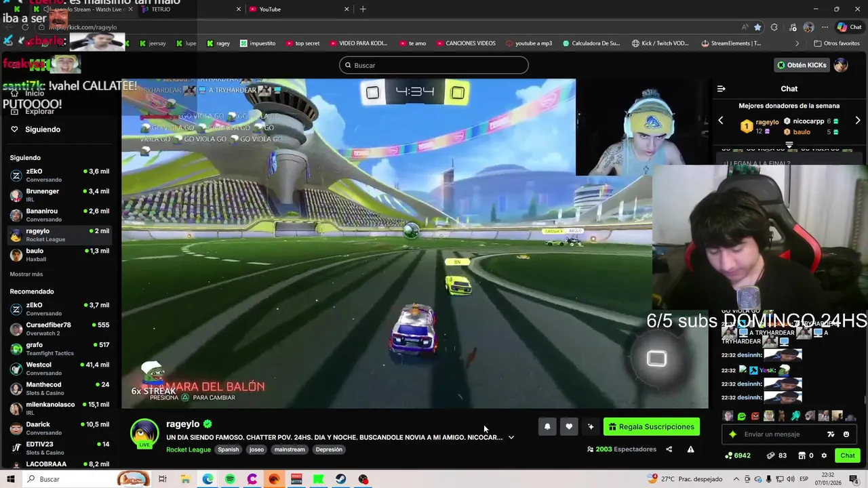Open browser settings three-dots menu
This screenshot has width=868, height=488.
[x=825, y=27]
